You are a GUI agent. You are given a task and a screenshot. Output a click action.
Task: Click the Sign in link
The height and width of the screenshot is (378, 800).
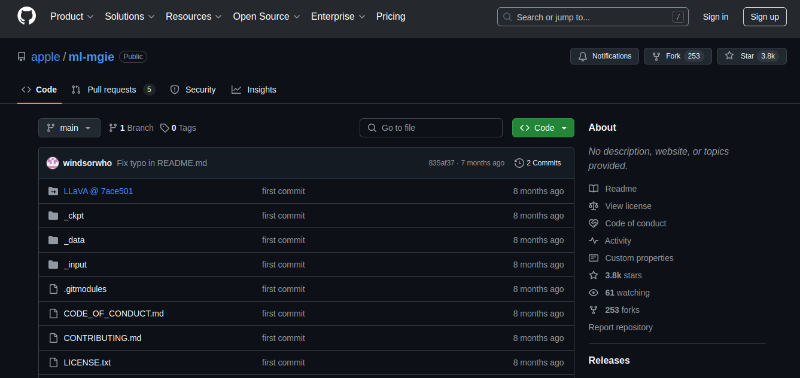(715, 17)
